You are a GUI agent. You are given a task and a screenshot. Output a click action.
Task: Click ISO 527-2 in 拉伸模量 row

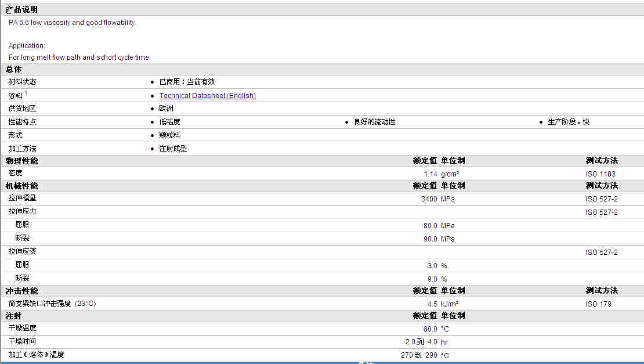(602, 199)
